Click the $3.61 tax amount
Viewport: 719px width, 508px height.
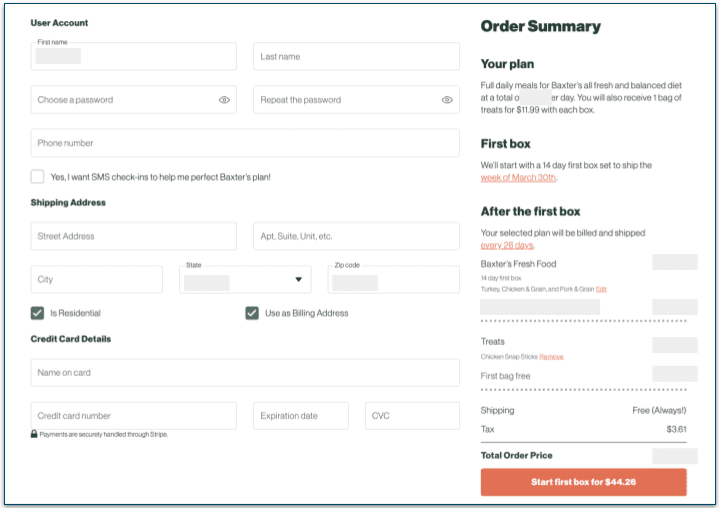point(676,429)
